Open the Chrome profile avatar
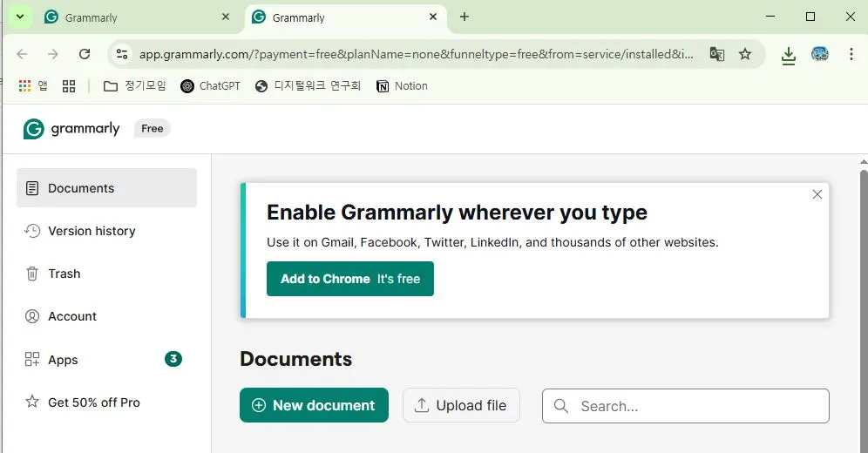The height and width of the screenshot is (453, 868). [820, 54]
